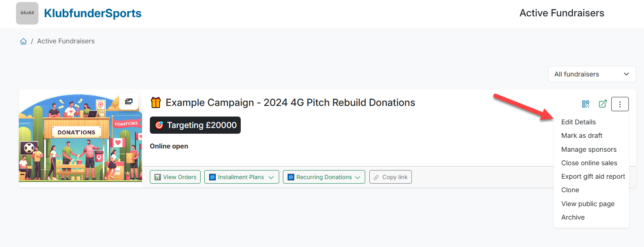
Task: Click the target icon in Targeting badge
Action: pyautogui.click(x=159, y=125)
